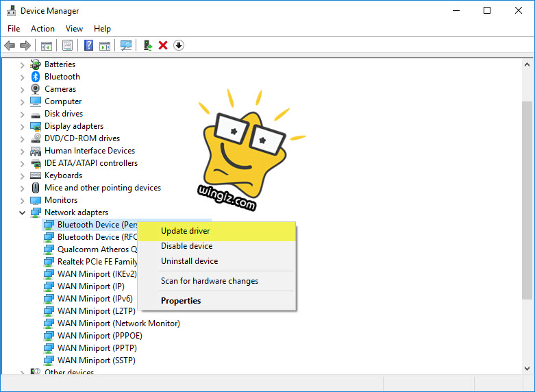The image size is (535, 392).
Task: Click the IDE ATA/ATAPI controllers icon
Action: pyautogui.click(x=36, y=163)
